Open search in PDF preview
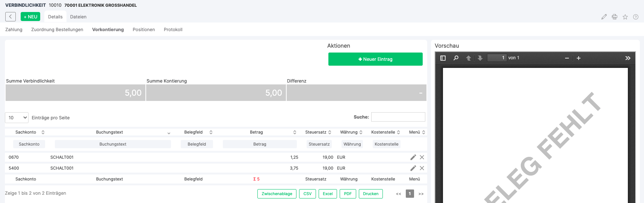 456,58
